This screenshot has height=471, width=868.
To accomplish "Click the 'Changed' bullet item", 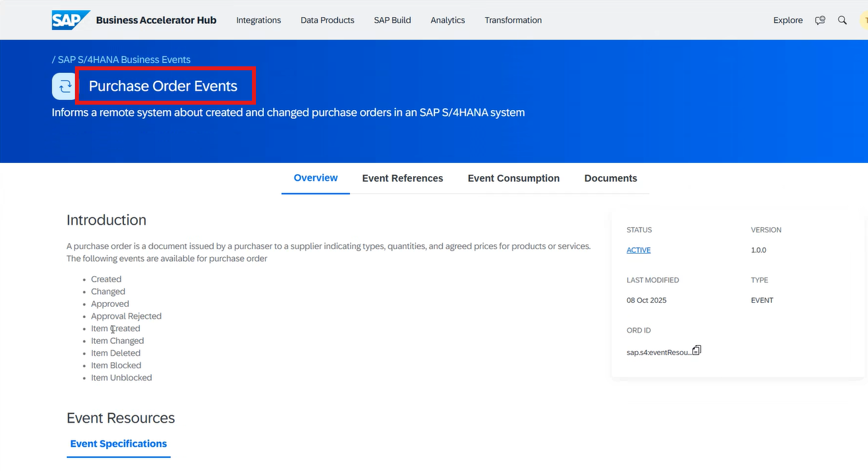I will (x=108, y=291).
